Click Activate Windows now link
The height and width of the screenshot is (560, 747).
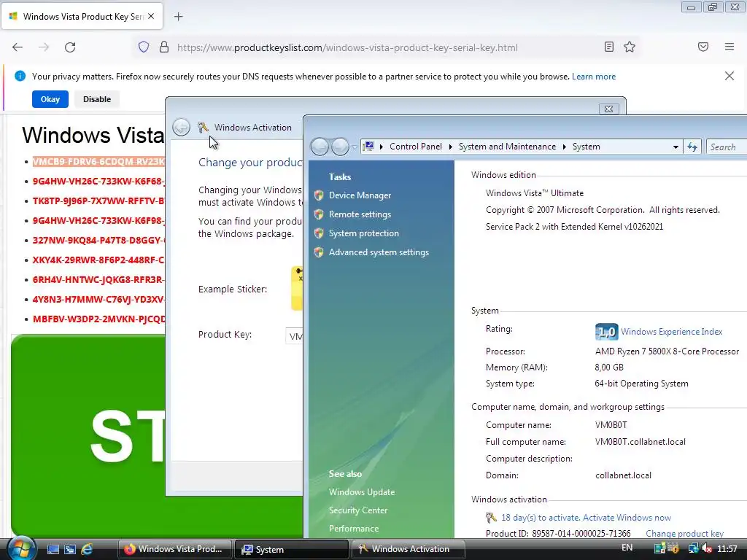pyautogui.click(x=627, y=518)
